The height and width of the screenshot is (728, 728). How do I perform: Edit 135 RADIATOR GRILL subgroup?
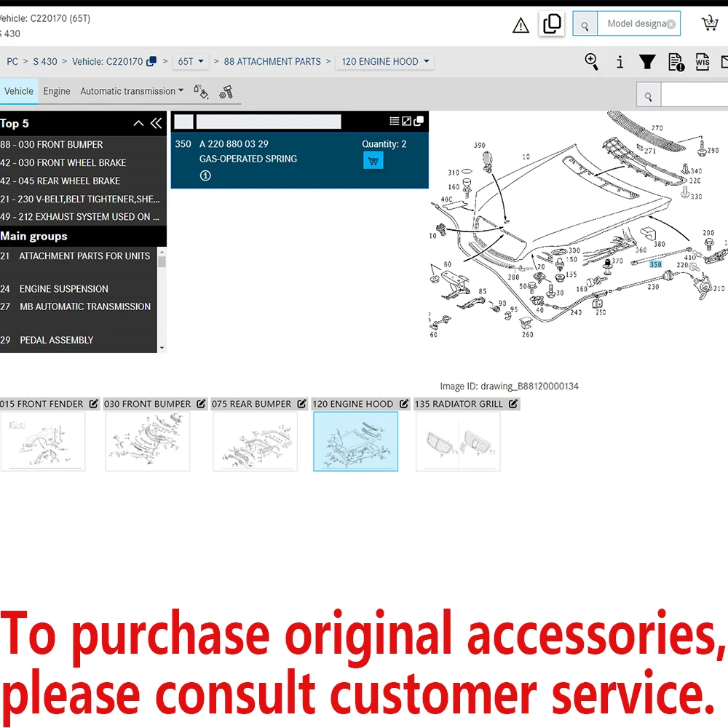pyautogui.click(x=513, y=404)
